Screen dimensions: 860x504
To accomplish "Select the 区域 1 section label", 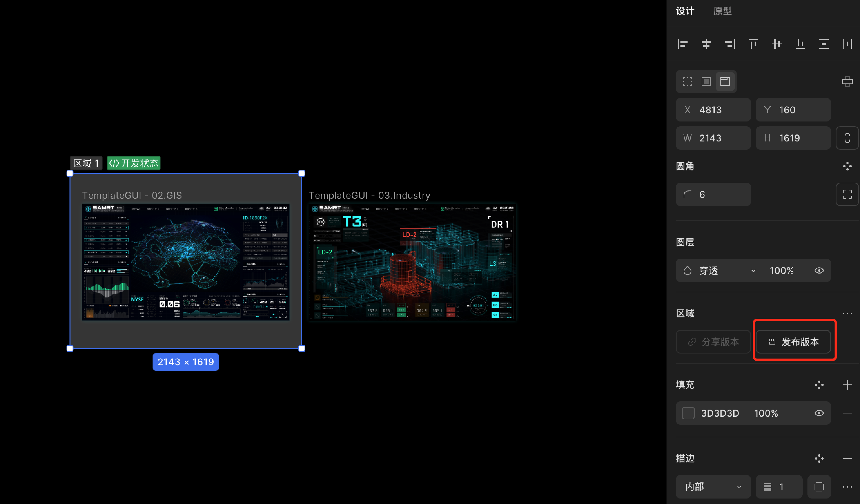I will [x=86, y=163].
